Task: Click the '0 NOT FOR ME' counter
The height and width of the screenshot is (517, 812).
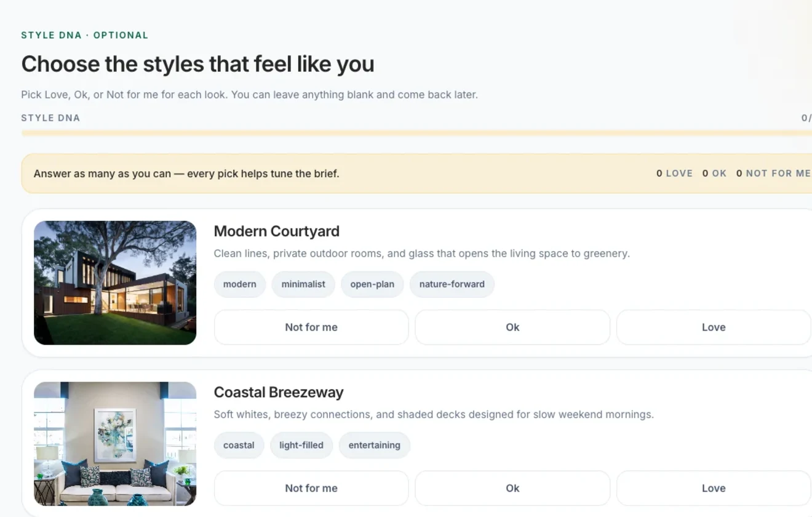Action: pyautogui.click(x=773, y=174)
